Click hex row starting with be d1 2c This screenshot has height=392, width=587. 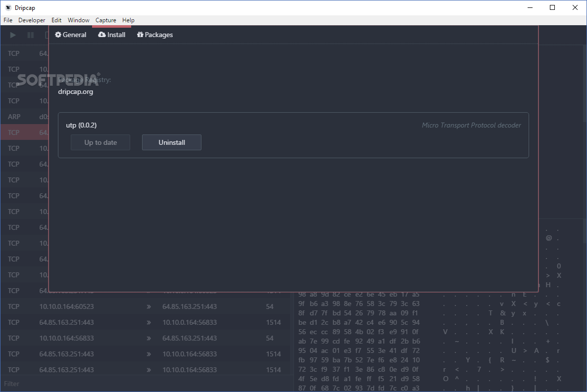[x=359, y=322]
